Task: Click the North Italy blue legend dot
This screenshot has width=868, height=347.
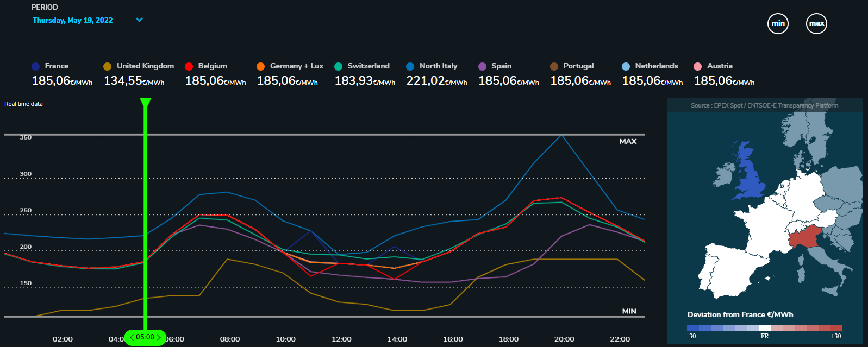Action: point(410,66)
